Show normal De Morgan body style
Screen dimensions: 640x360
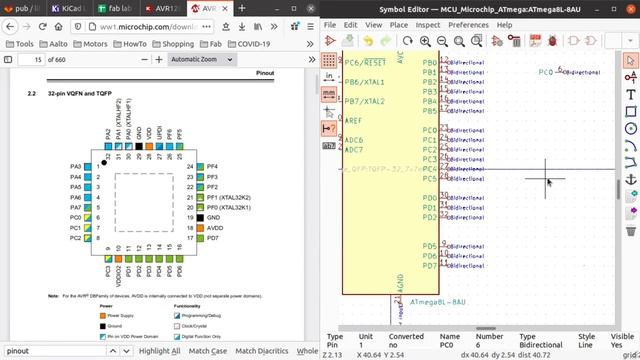(x=573, y=41)
